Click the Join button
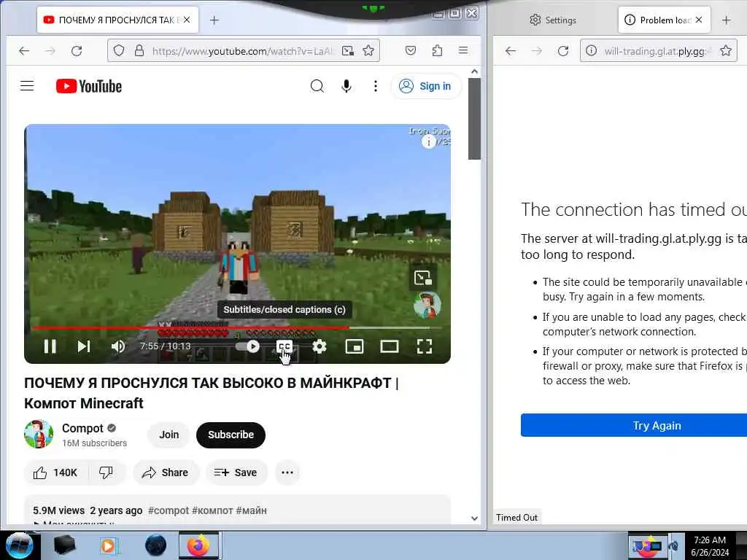747x560 pixels. click(x=169, y=435)
